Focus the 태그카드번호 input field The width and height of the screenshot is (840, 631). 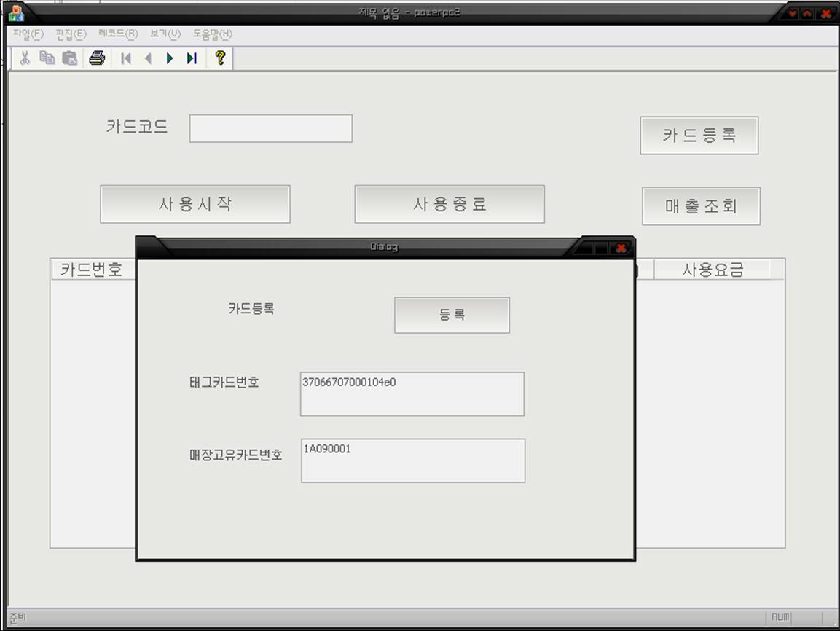click(412, 394)
